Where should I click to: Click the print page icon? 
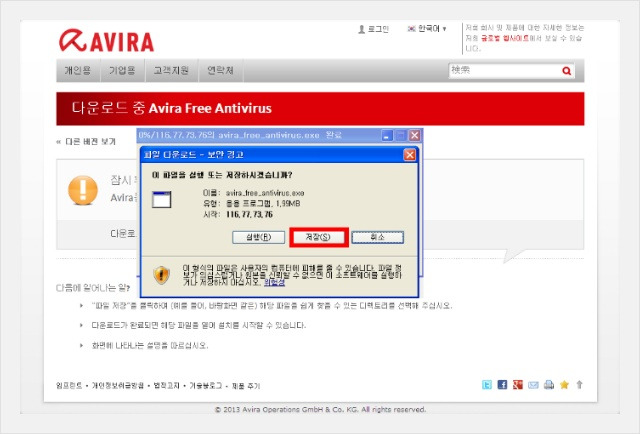[549, 385]
